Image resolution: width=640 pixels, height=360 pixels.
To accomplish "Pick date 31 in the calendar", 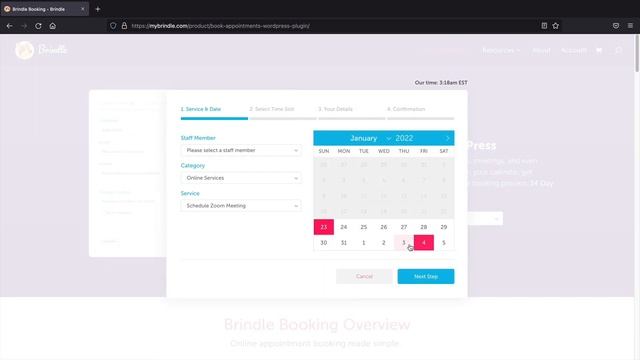I will coord(344,242).
